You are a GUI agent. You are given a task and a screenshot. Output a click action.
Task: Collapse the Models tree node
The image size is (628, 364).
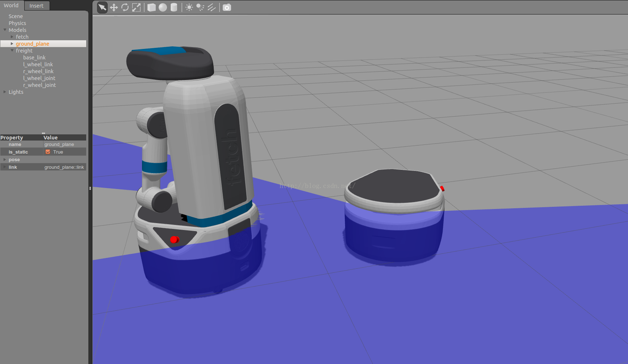[5, 30]
